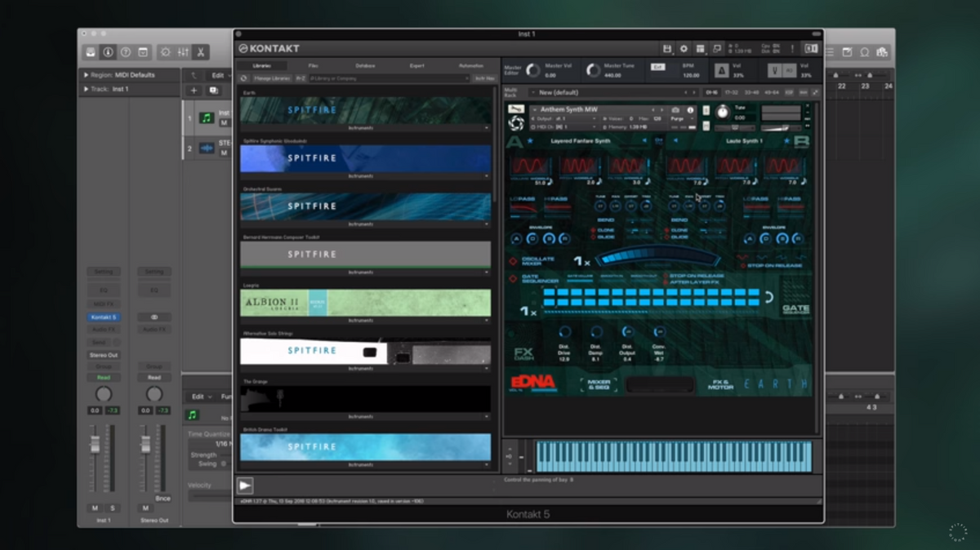The image size is (980, 550).
Task: Click the Mixer & Seq button
Action: coord(599,384)
